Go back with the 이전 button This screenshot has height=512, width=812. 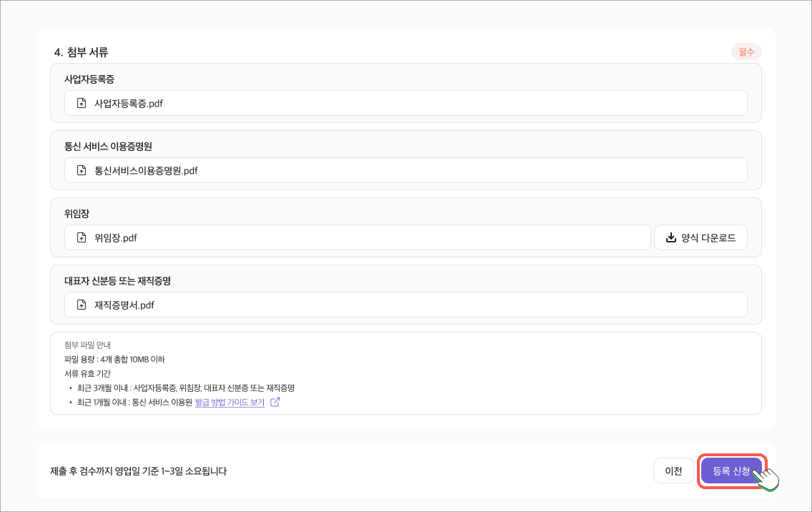[x=673, y=471]
